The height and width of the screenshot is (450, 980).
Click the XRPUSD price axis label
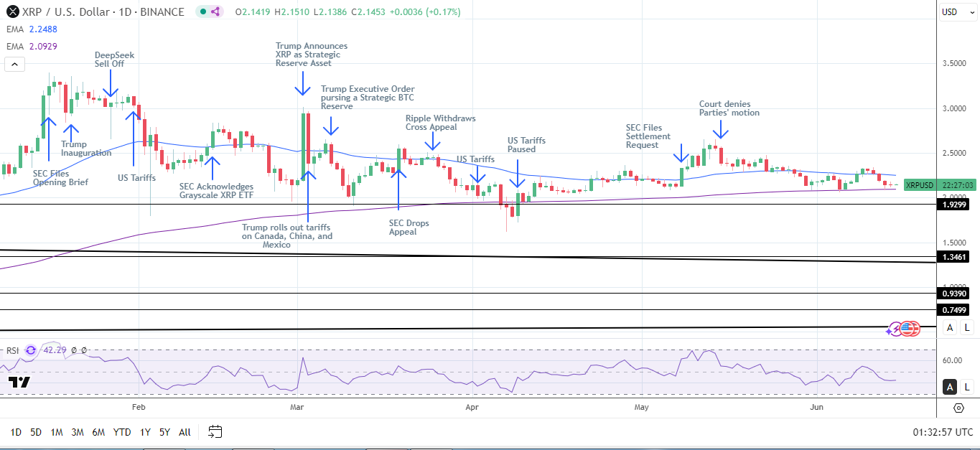tap(918, 184)
